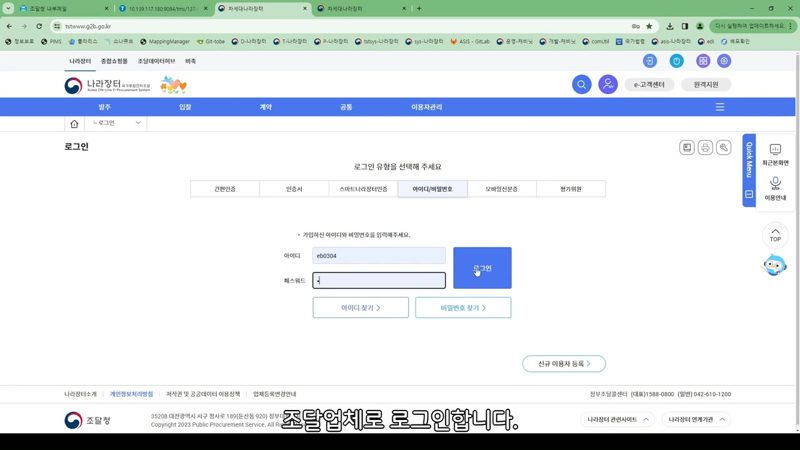
Task: Open the 종합쇼핑몰 top link
Action: (114, 61)
